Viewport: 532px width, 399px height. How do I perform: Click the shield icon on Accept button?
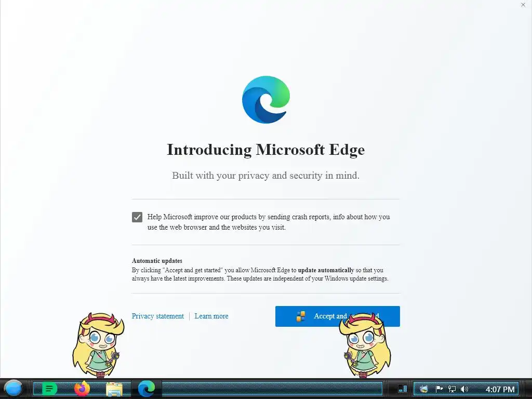[301, 316]
